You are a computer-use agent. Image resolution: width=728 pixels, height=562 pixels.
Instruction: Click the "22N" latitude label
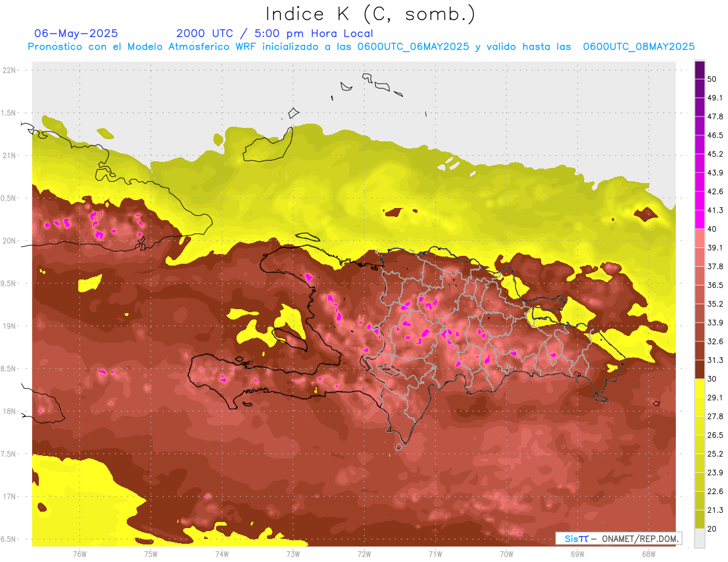pos(10,70)
